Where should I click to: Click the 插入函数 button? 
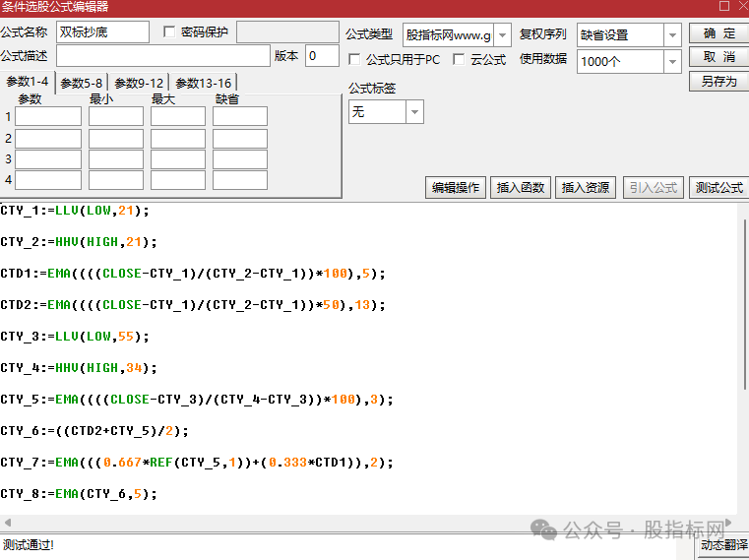coord(521,187)
